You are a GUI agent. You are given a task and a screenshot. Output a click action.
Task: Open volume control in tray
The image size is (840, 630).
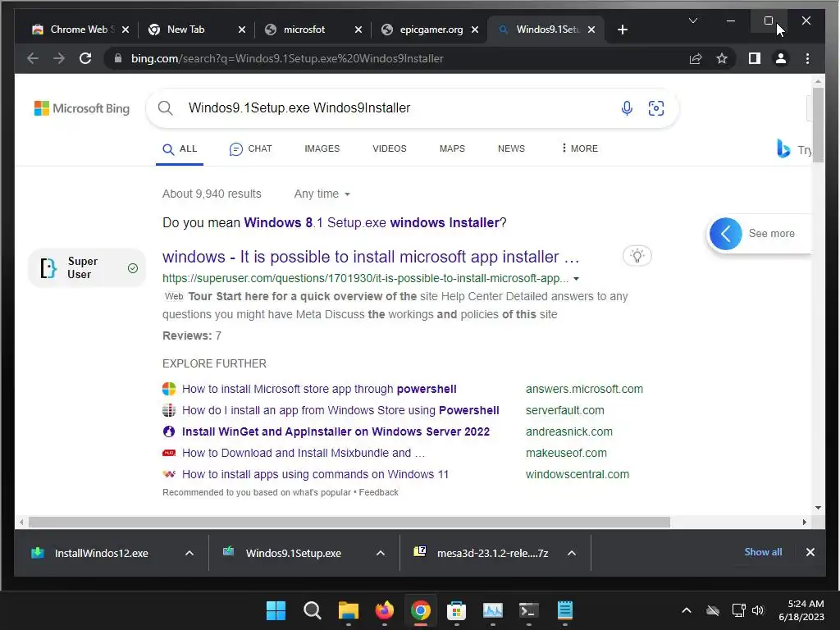[757, 610]
